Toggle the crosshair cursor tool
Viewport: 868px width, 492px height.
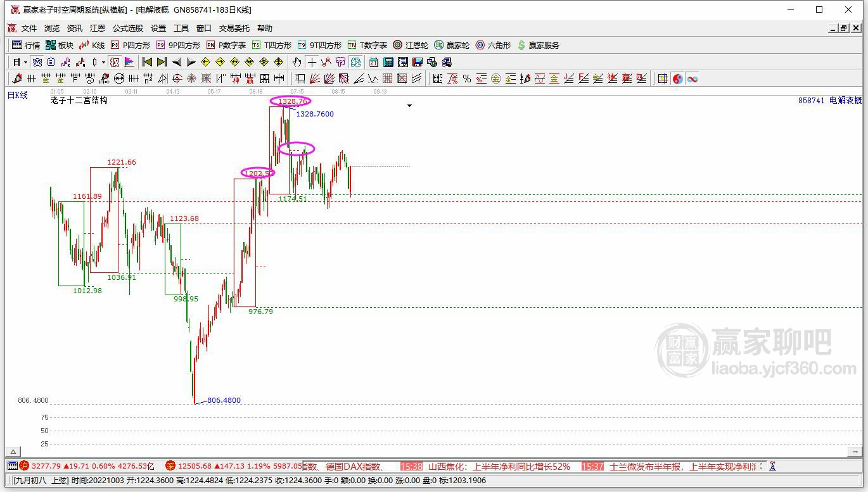[312, 62]
